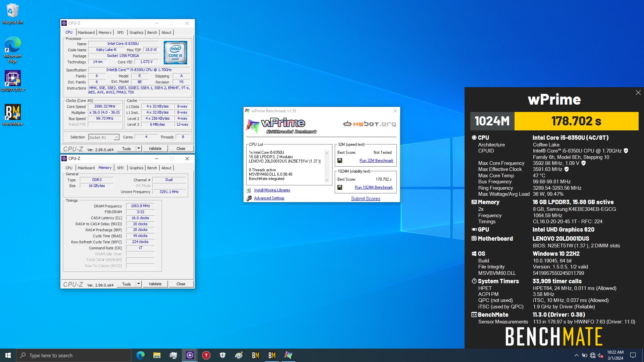Close the wPrime Benchmark window
The width and height of the screenshot is (644, 362).
click(395, 111)
